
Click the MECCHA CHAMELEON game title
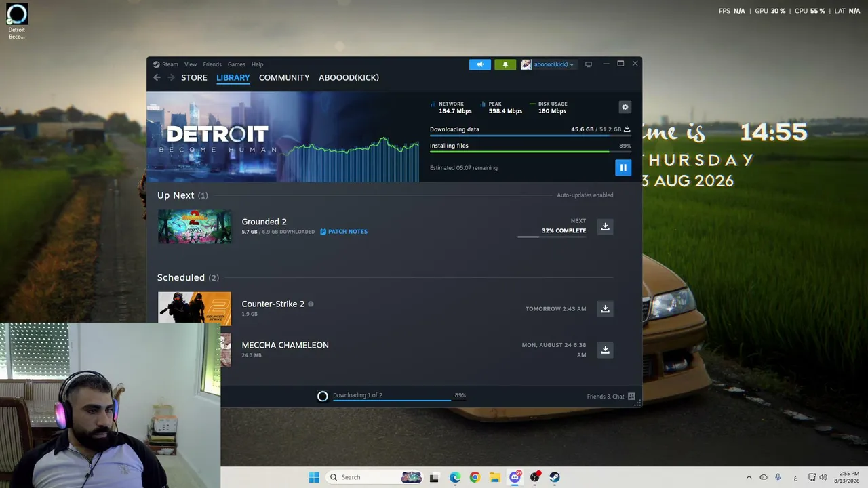click(x=285, y=345)
